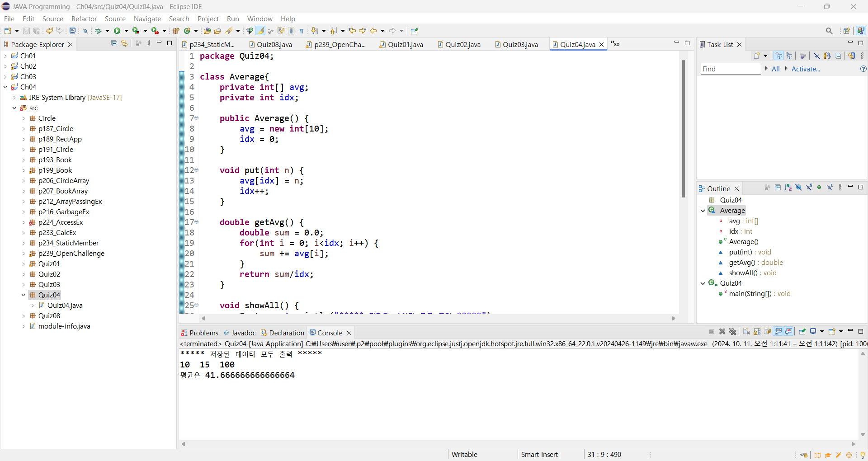The width and height of the screenshot is (868, 461).
Task: Expand the Ch01 project
Action: [5, 56]
